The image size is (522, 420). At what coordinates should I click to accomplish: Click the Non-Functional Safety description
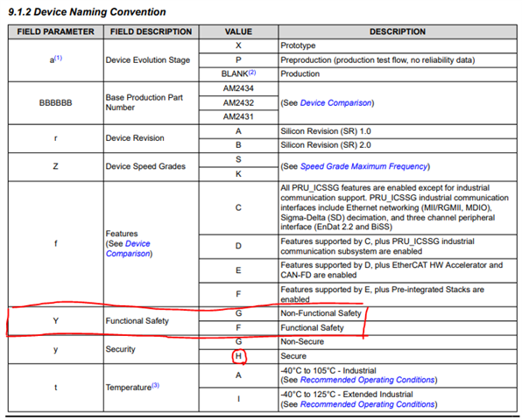321,313
